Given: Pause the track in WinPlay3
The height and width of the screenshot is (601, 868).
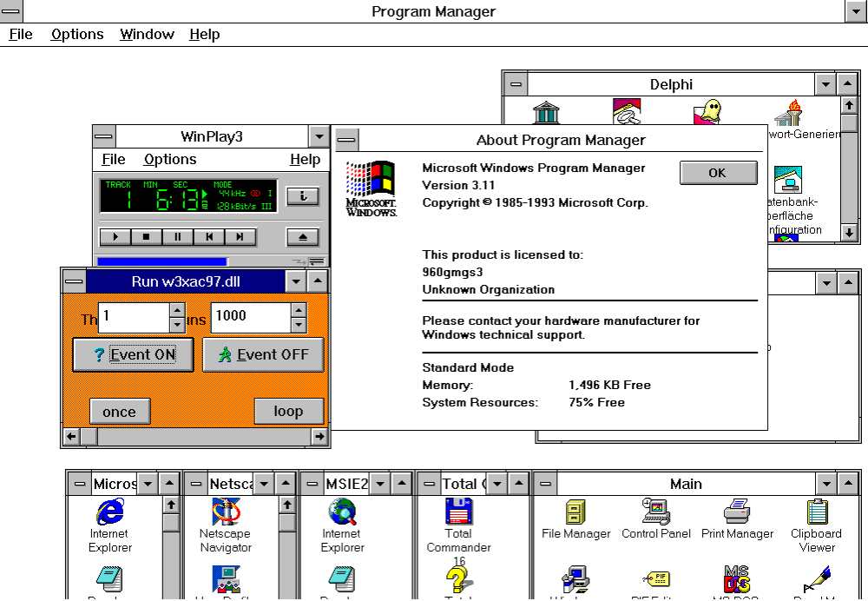Looking at the screenshot, I should [178, 237].
